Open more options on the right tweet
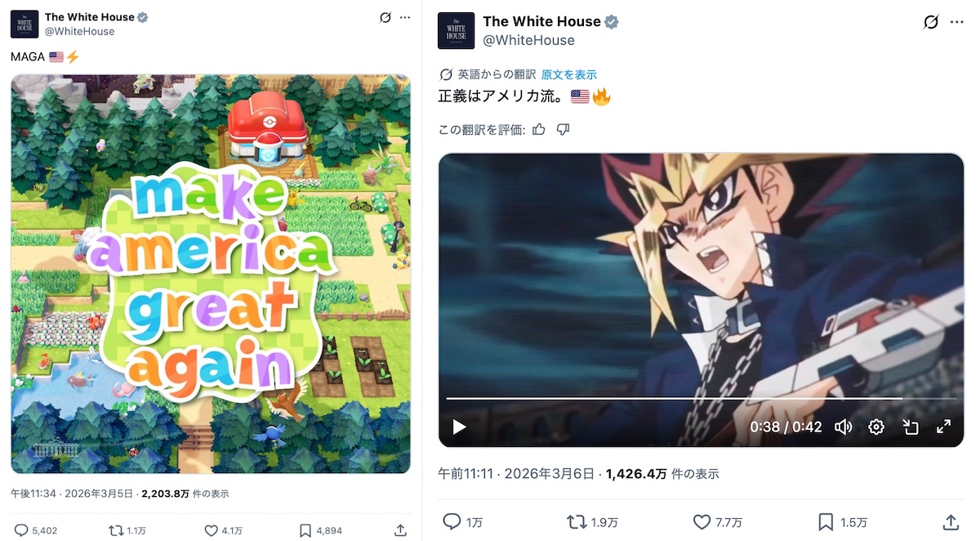 point(957,22)
